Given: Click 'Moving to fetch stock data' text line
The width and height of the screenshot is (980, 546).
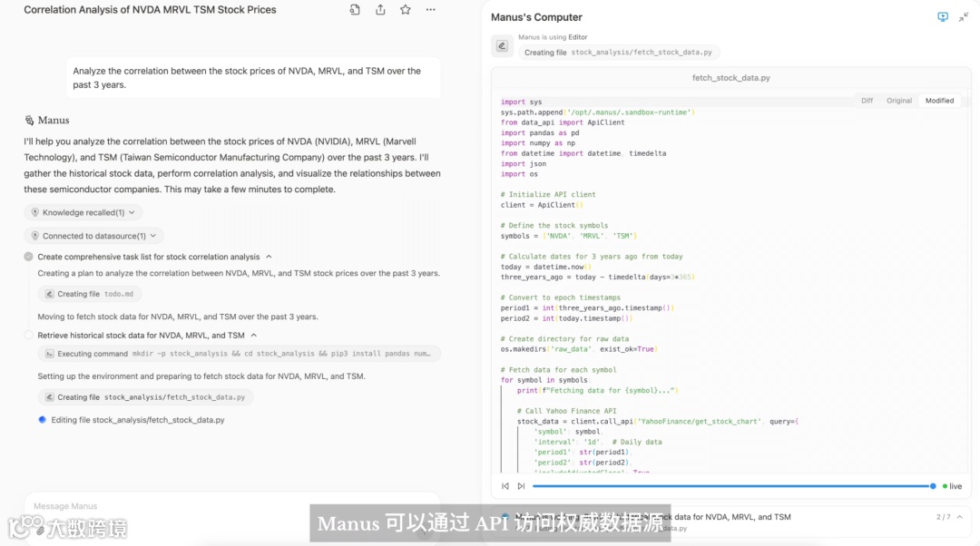Looking at the screenshot, I should [x=178, y=317].
